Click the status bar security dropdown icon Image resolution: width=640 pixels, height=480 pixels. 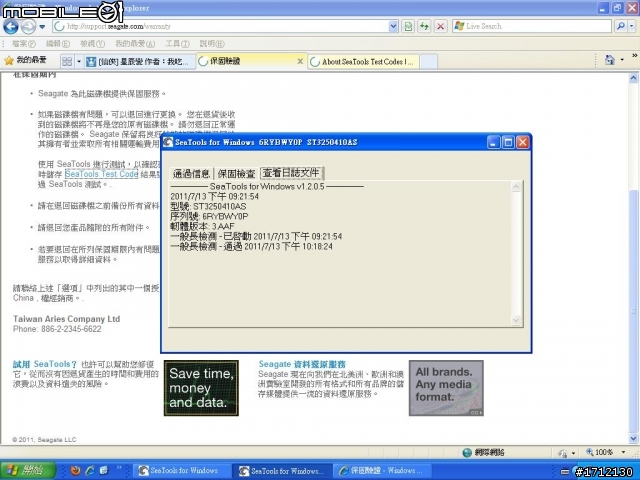click(567, 453)
